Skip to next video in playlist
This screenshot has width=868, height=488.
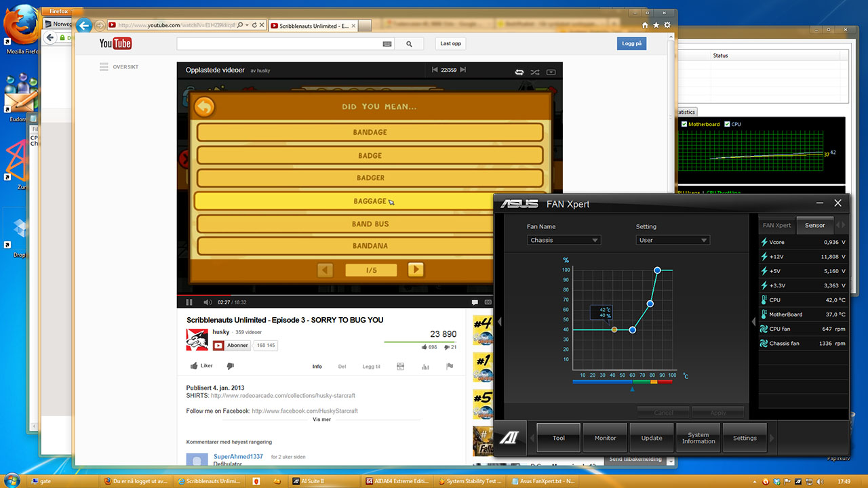[x=465, y=70]
